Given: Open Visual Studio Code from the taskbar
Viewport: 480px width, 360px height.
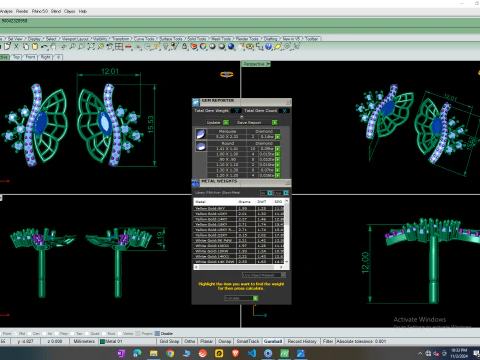Looking at the screenshot, I should [x=252, y=353].
